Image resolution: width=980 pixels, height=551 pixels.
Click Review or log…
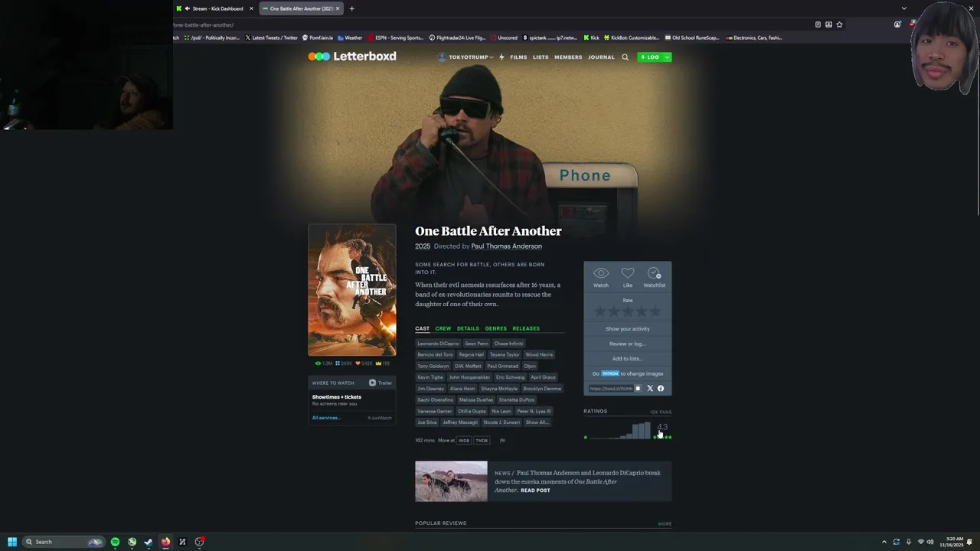tap(628, 344)
